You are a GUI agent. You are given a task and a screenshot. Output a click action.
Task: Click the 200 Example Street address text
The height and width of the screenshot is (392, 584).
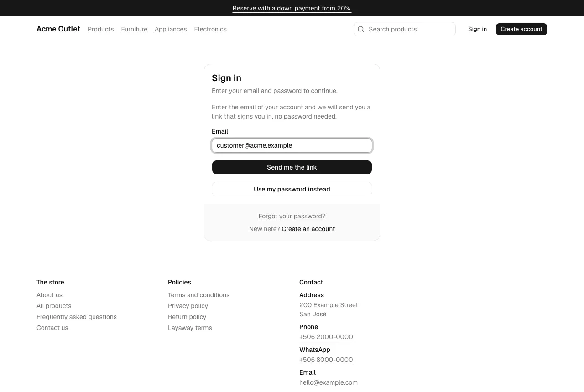(328, 305)
